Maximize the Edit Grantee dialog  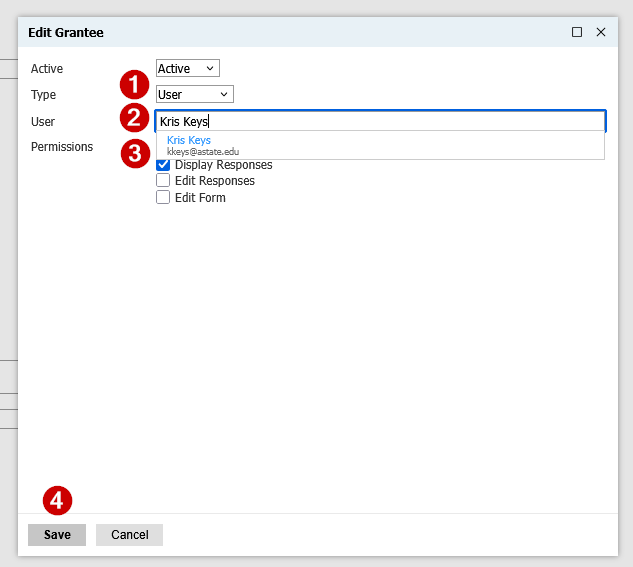(577, 32)
